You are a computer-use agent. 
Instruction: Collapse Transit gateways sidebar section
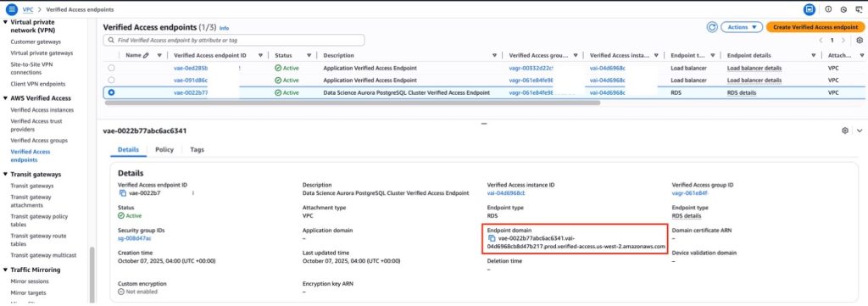point(6,175)
